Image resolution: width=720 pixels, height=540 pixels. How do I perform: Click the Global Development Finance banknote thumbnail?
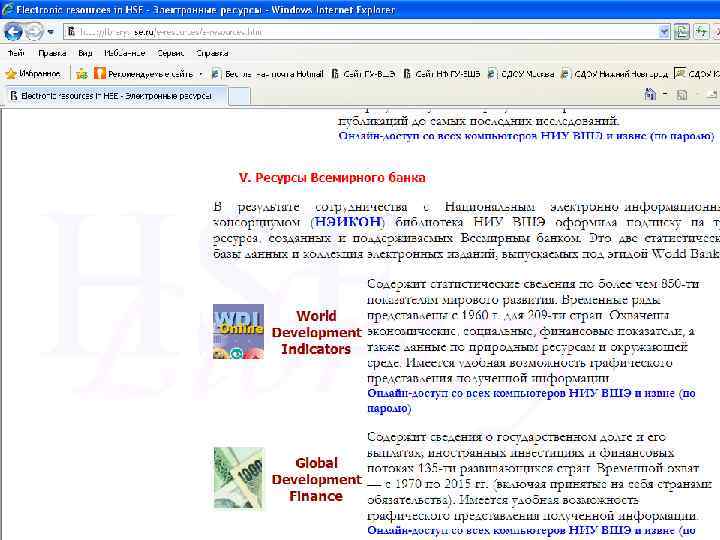239,479
